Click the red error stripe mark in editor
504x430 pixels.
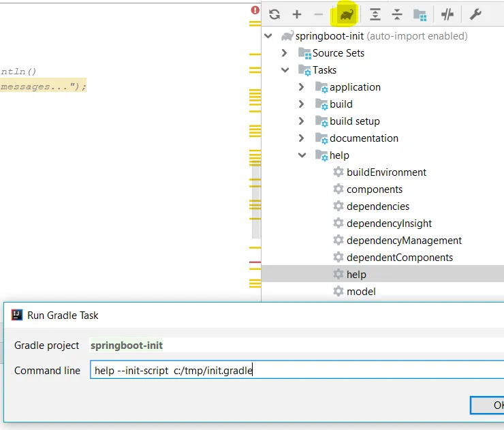(255, 262)
